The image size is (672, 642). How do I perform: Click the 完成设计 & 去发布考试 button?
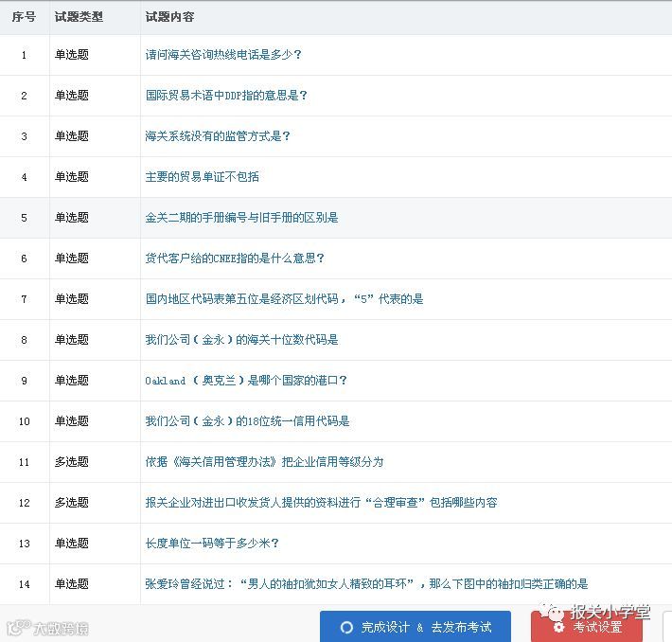[416, 627]
